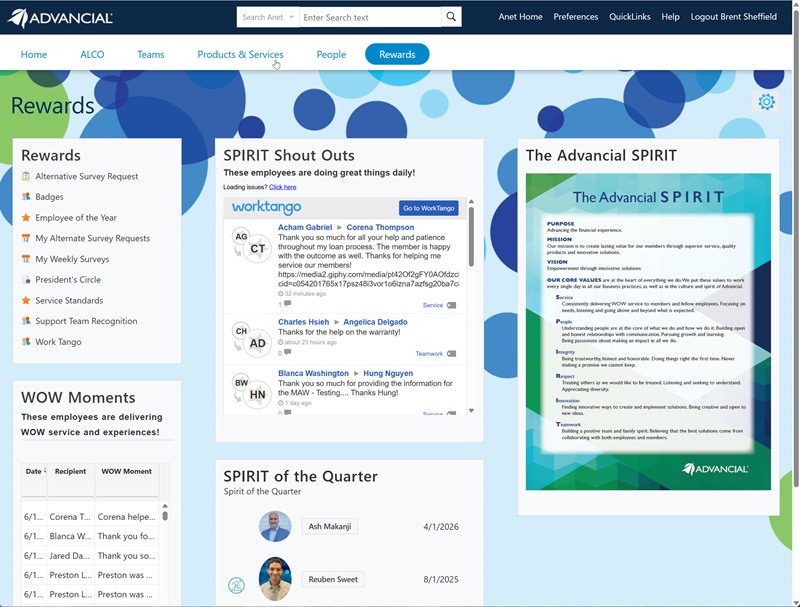Click the Employee of the Year star icon

[x=26, y=217]
